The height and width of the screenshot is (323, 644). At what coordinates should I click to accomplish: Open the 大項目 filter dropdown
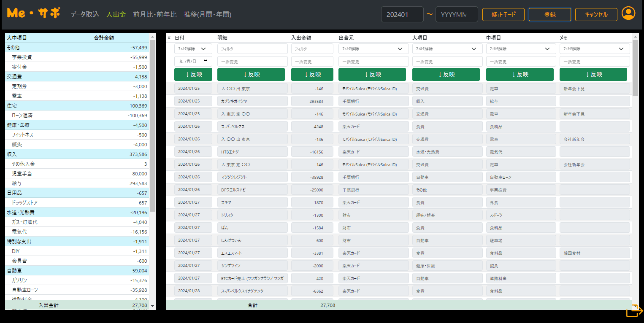[x=447, y=49]
